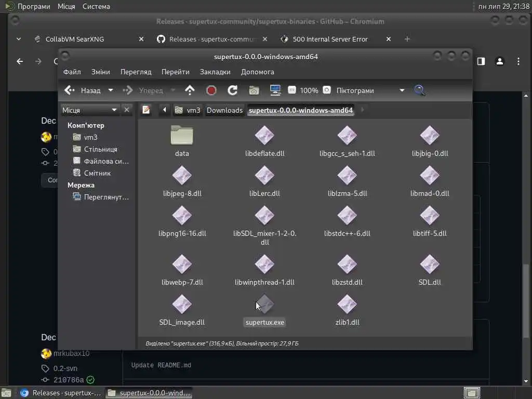Select SDL.dll file
Viewport: 532px width, 399px height.
430,270
